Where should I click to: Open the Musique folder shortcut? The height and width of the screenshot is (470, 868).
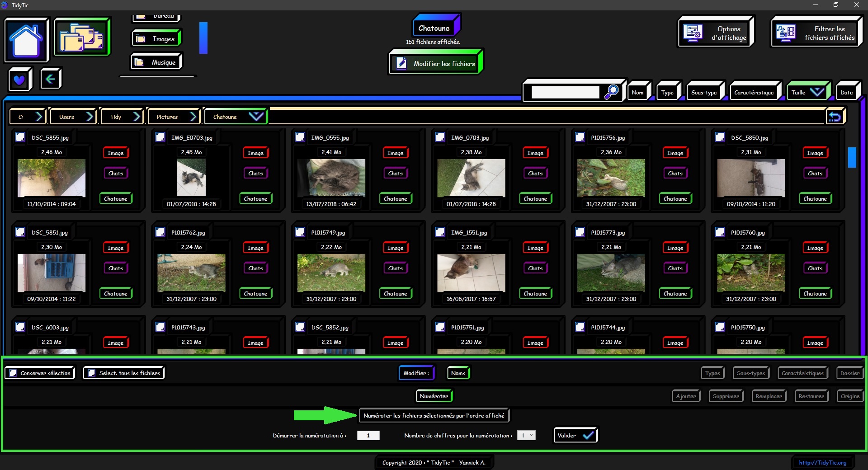[156, 62]
